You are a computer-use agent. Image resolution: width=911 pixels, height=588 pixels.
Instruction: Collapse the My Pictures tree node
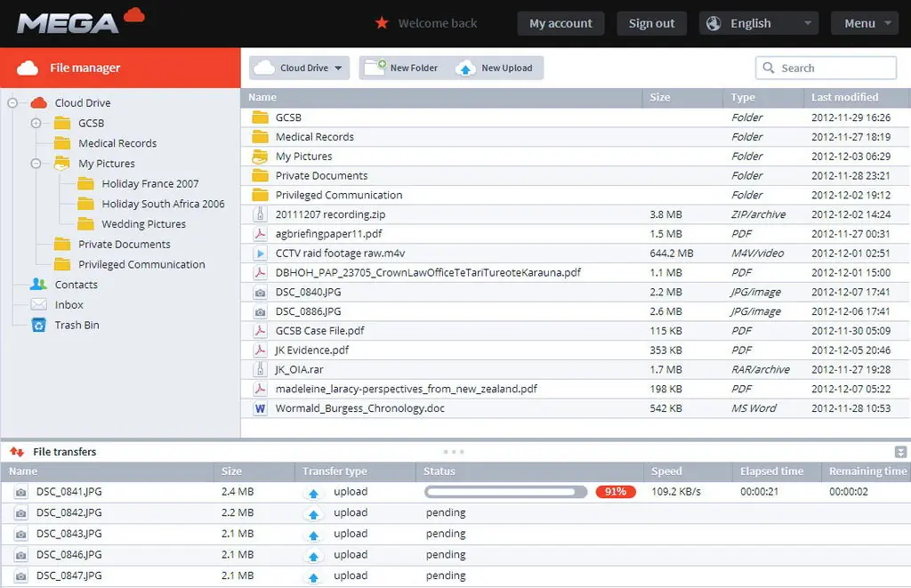(34, 163)
